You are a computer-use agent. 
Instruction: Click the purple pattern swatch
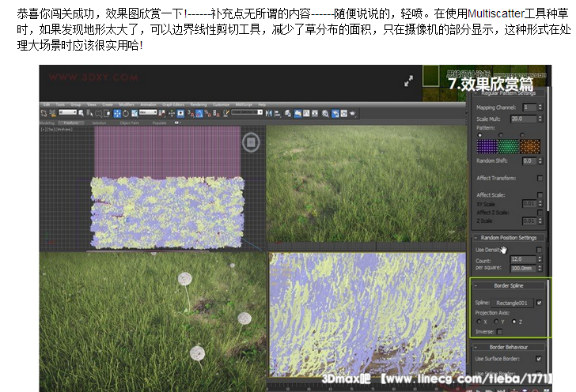click(487, 146)
